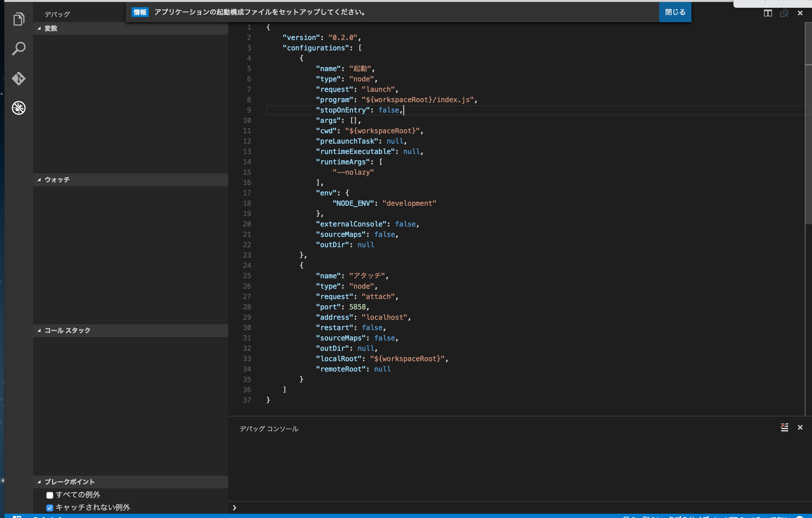Collapse the 変数 section

[39, 28]
